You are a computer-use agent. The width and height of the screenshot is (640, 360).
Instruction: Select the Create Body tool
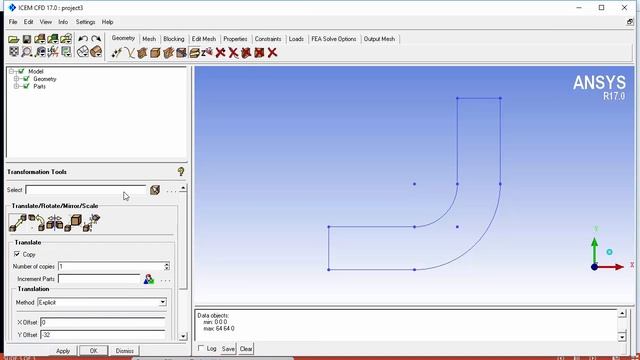click(155, 53)
